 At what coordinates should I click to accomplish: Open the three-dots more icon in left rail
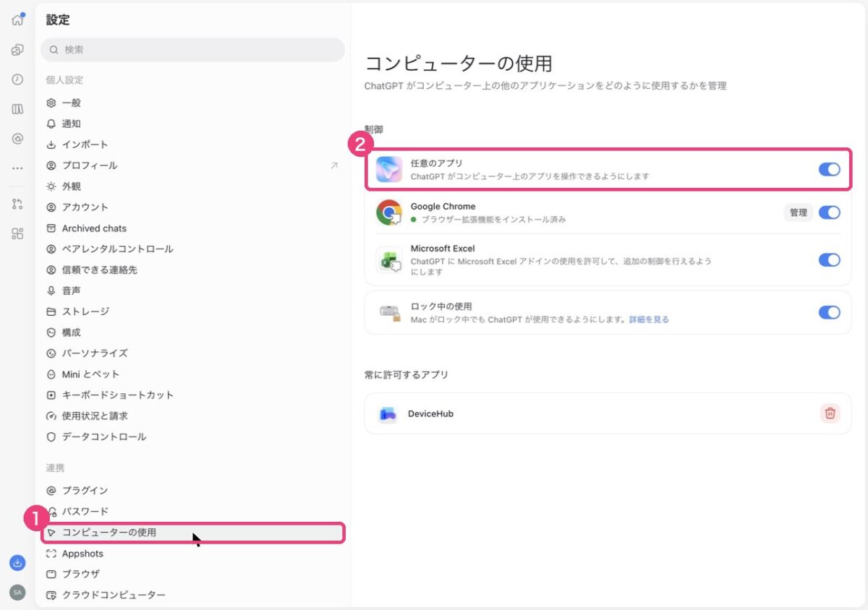coord(17,168)
